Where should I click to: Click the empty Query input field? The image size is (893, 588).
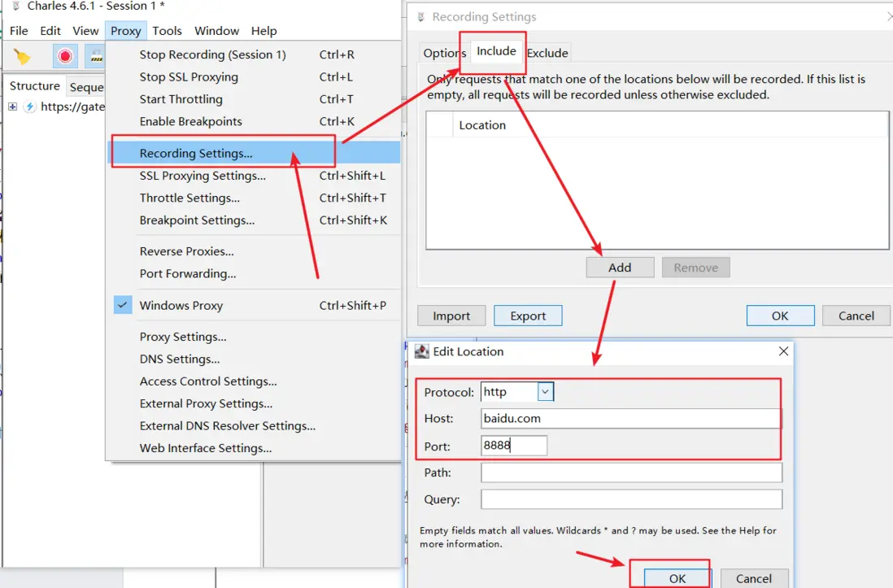pyautogui.click(x=631, y=499)
